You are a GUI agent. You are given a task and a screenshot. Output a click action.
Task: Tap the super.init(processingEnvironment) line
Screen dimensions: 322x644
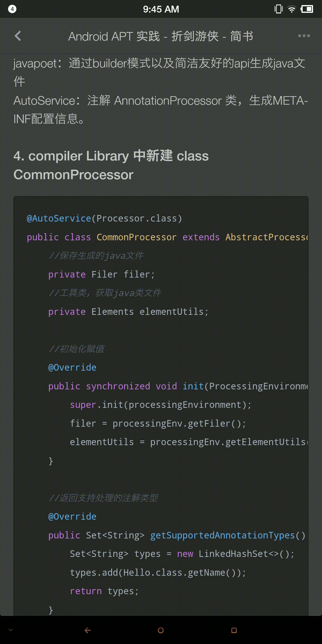click(x=161, y=405)
